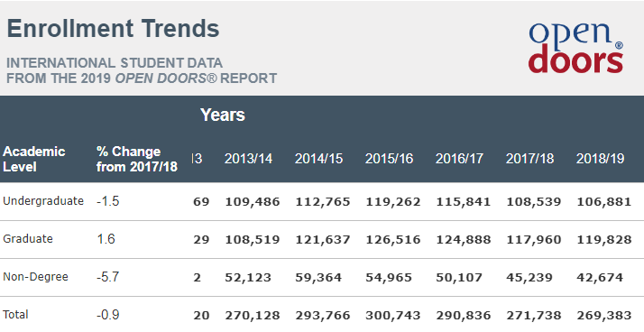This screenshot has width=644, height=332.
Task: Click the -5.7 percent change value
Action: pyautogui.click(x=107, y=277)
